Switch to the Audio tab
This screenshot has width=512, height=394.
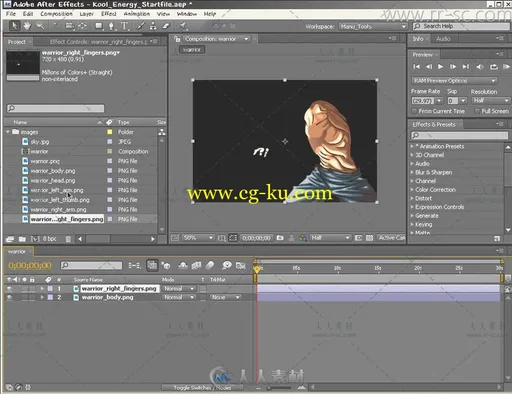click(443, 39)
